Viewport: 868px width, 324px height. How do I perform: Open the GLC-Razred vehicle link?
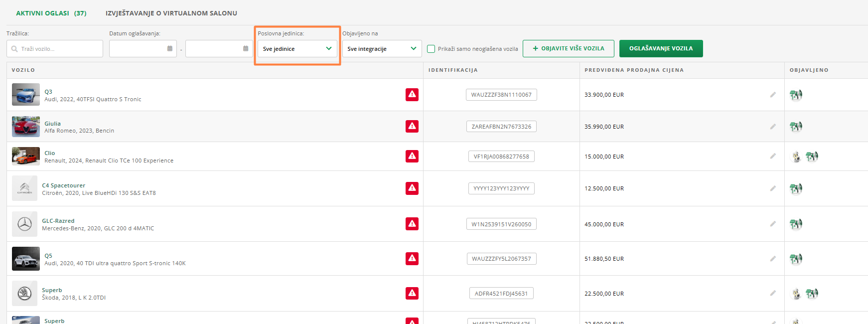click(58, 221)
